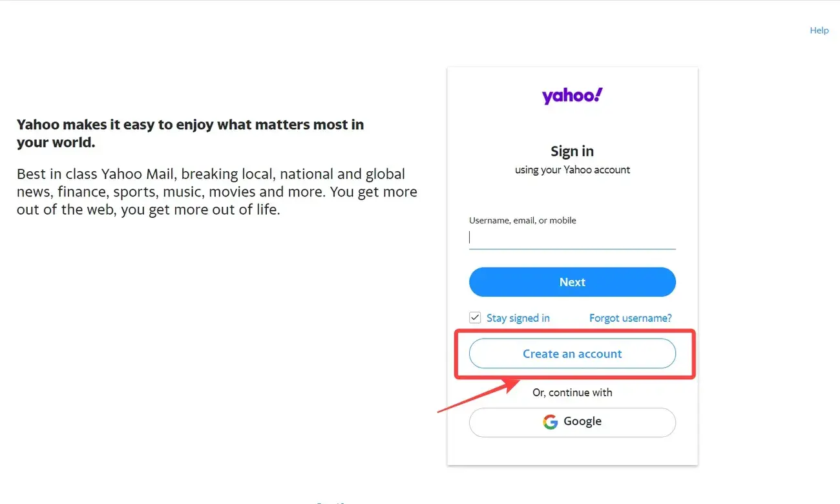840x504 pixels.
Task: Select the Username, email, or mobile label
Action: coord(521,220)
